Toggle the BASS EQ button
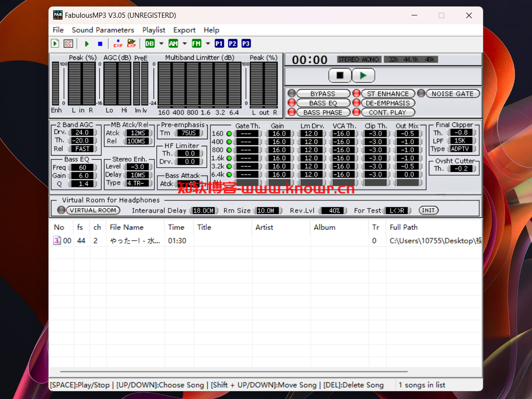 (323, 103)
